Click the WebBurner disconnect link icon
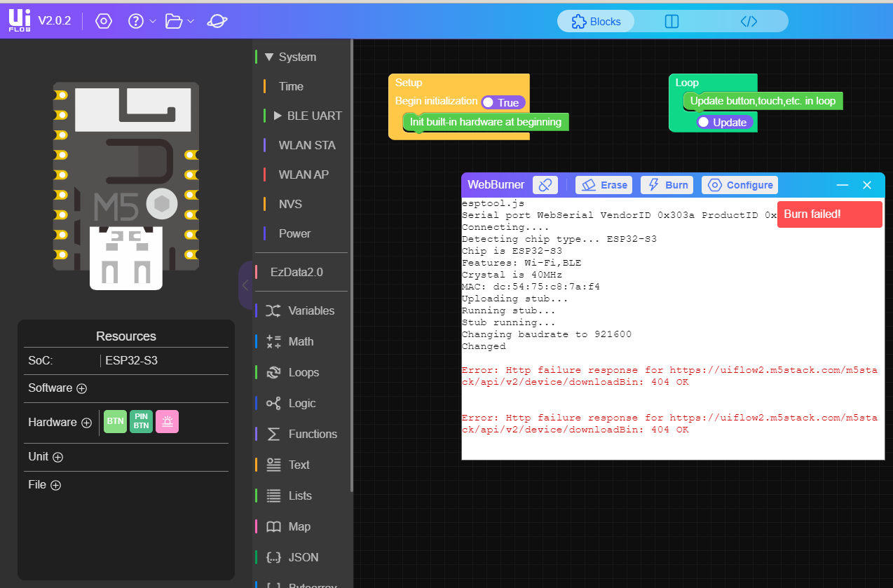This screenshot has width=893, height=588. tap(545, 185)
